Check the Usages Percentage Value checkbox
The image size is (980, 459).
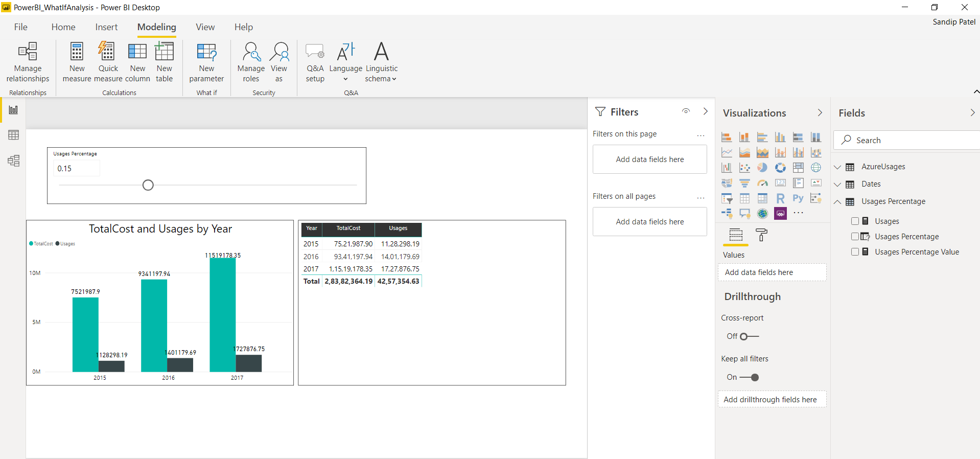[x=855, y=251]
